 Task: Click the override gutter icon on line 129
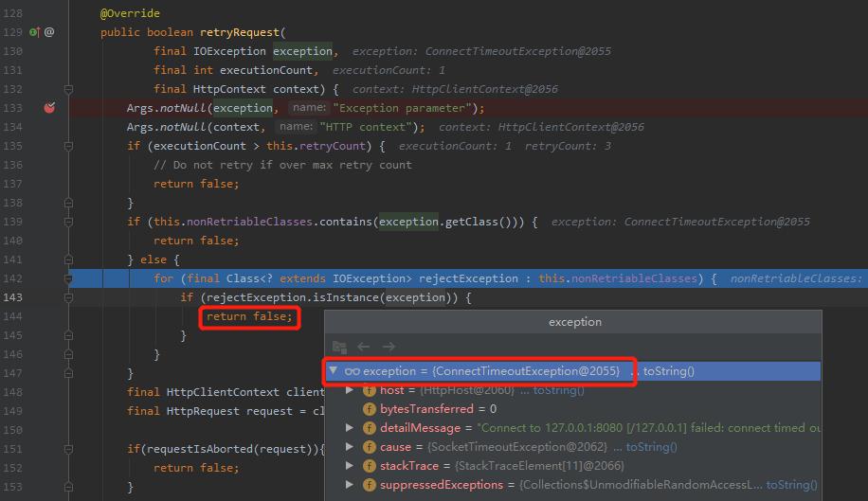(x=34, y=32)
